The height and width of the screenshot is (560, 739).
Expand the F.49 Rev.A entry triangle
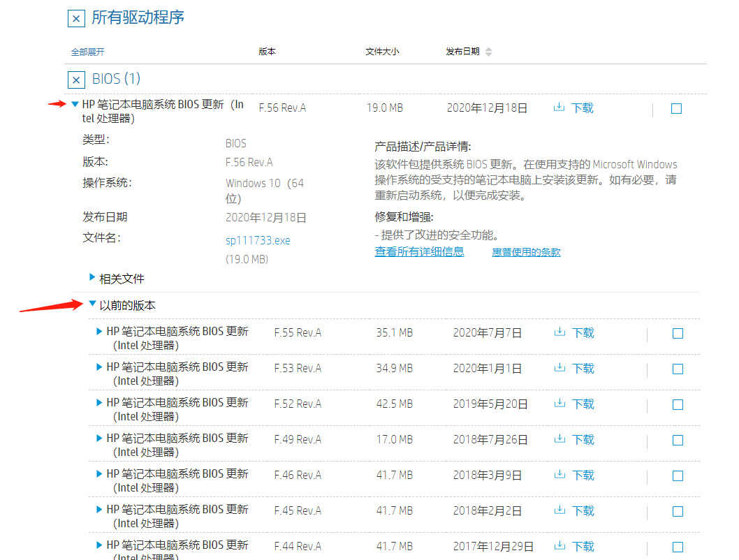[99, 438]
